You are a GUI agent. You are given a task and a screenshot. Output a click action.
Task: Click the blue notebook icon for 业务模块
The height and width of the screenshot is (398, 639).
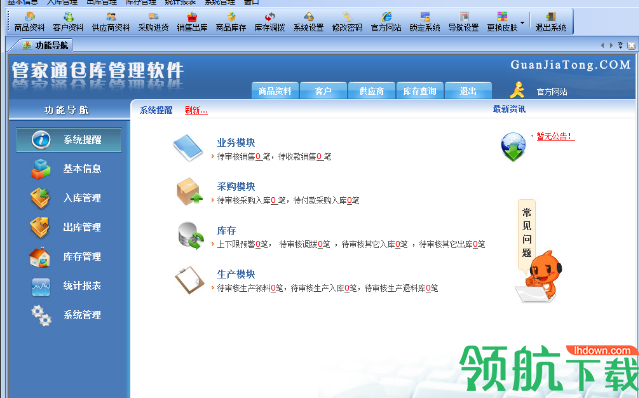[x=188, y=147]
